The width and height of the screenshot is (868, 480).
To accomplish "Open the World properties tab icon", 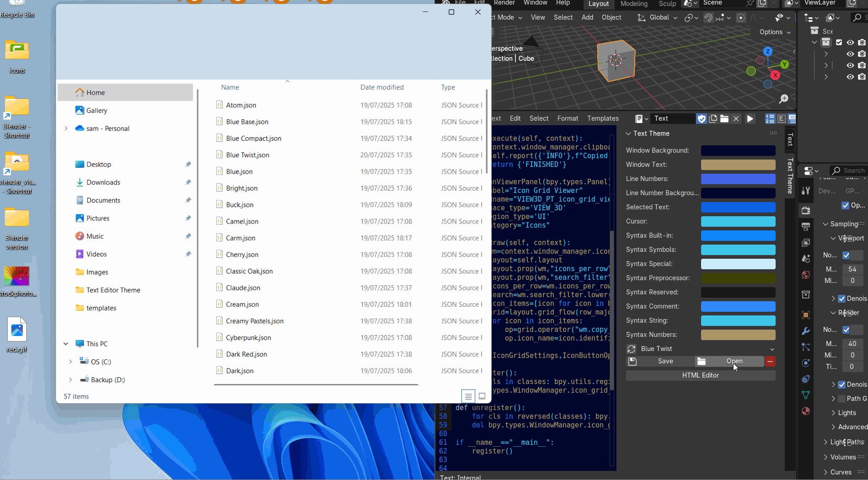I will tap(806, 275).
